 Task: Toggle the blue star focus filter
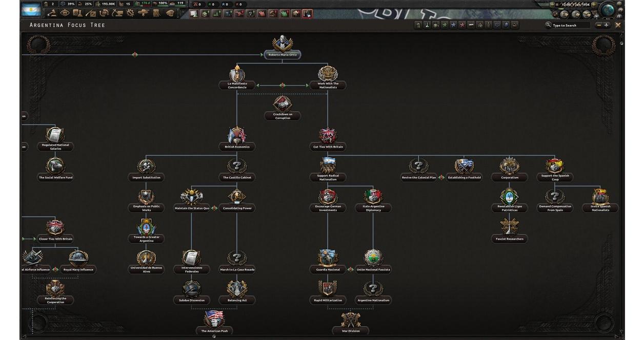454,25
